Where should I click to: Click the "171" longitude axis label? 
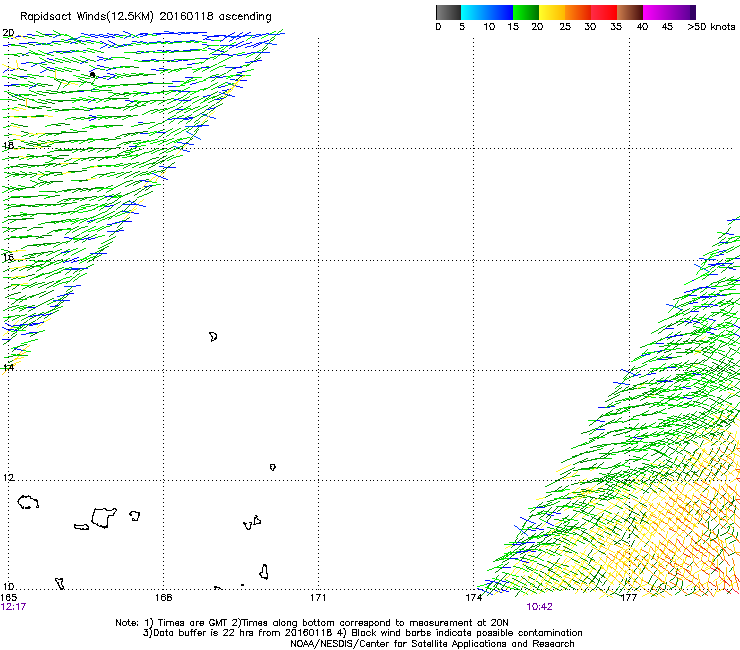pyautogui.click(x=318, y=598)
